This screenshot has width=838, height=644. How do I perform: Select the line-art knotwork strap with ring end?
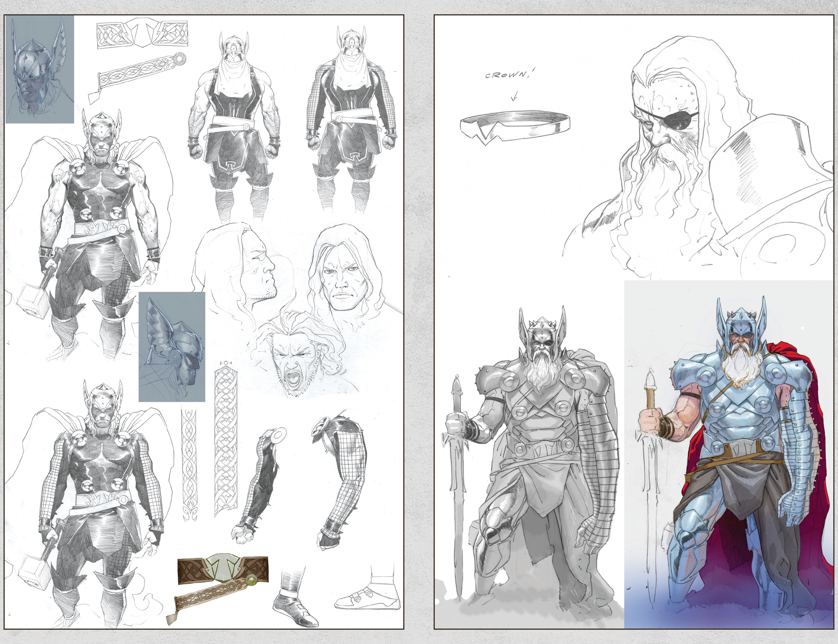click(137, 78)
